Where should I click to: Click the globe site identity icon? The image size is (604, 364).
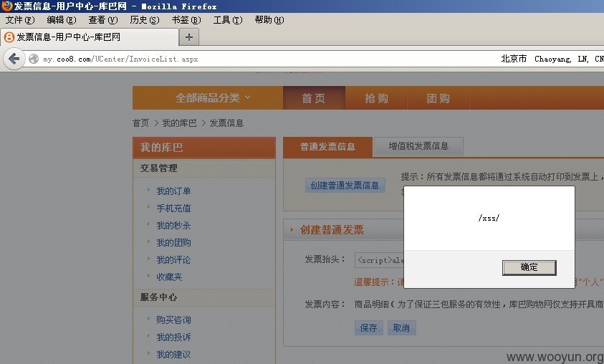[x=34, y=59]
